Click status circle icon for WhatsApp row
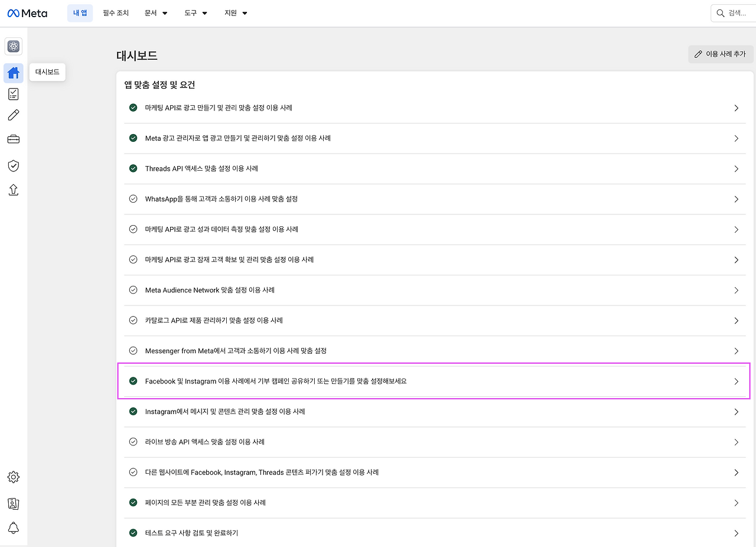This screenshot has width=756, height=547. pyautogui.click(x=133, y=199)
